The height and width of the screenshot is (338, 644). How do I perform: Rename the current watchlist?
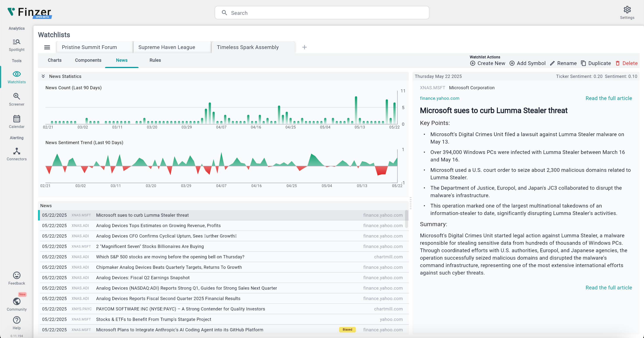563,63
